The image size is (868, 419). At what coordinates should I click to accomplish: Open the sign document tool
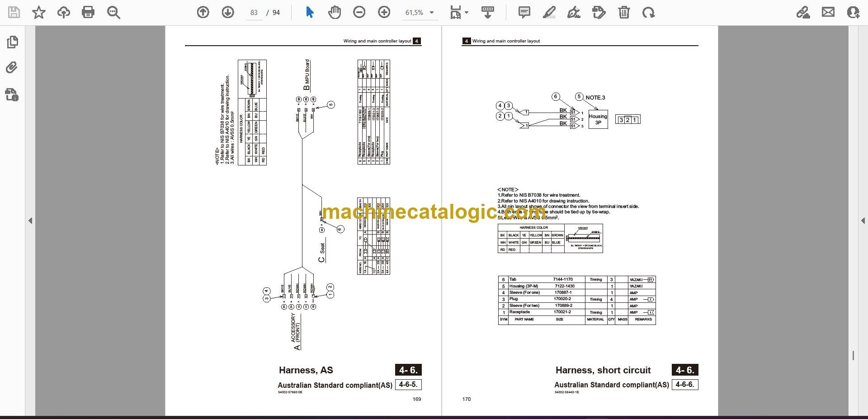[x=574, y=12]
